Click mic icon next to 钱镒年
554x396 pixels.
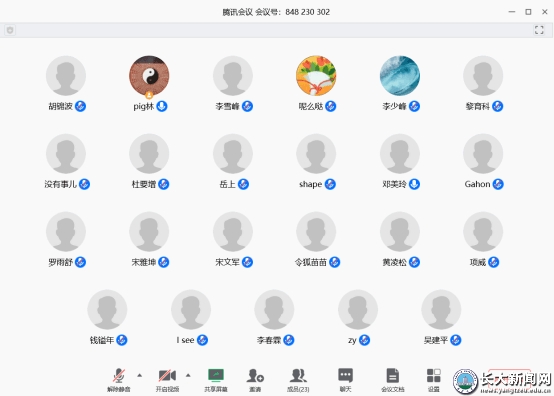coord(122,340)
